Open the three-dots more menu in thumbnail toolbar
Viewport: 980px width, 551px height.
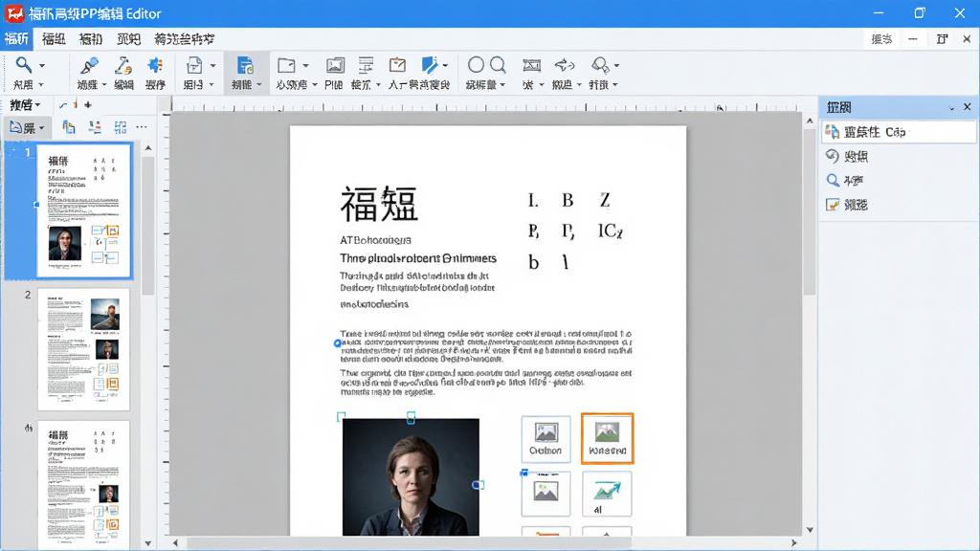[142, 127]
